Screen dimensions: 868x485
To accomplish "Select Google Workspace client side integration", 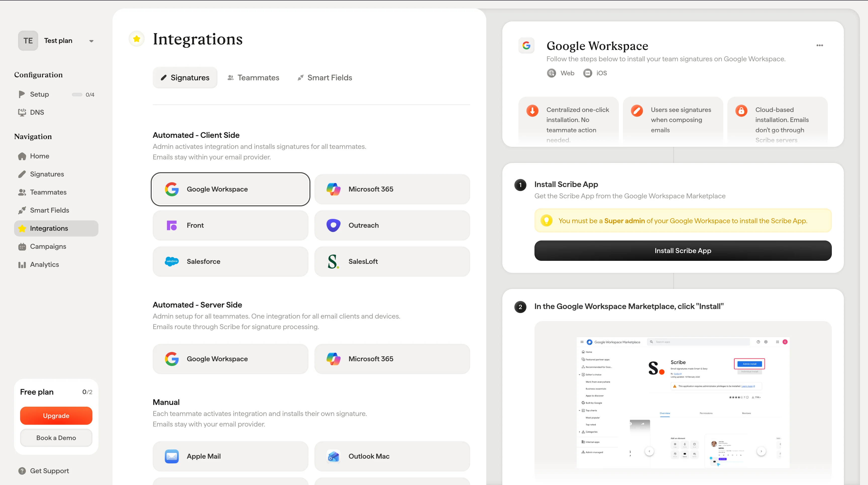I will click(231, 189).
